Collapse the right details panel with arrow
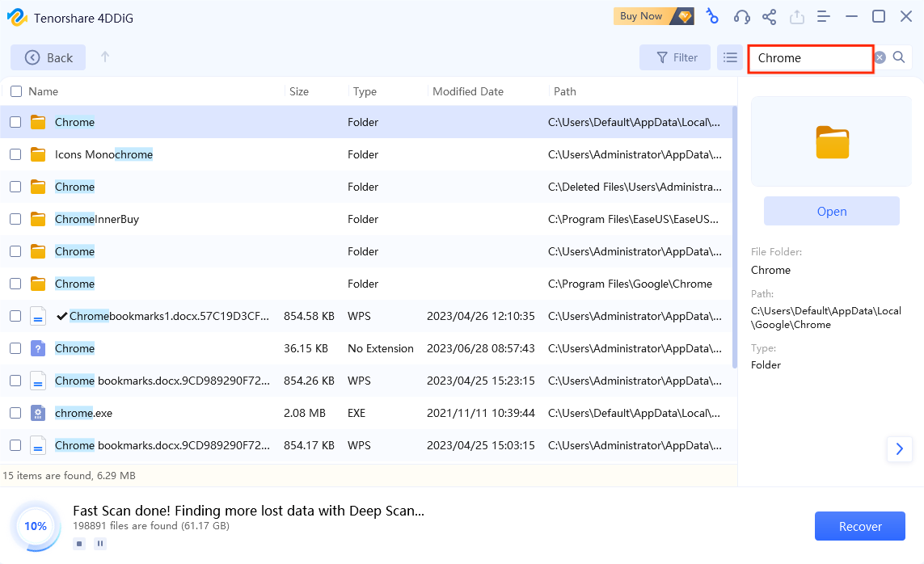 click(900, 449)
